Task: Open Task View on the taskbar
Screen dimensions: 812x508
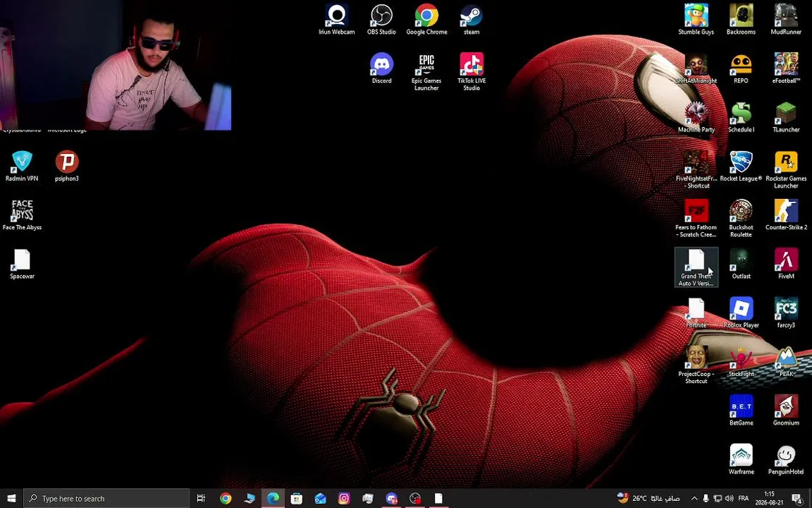Action: point(201,498)
